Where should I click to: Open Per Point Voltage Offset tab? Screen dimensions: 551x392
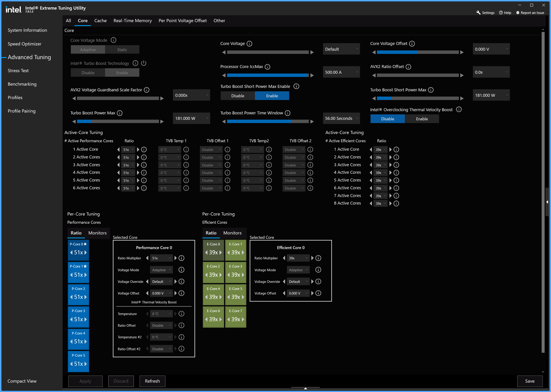coord(183,21)
